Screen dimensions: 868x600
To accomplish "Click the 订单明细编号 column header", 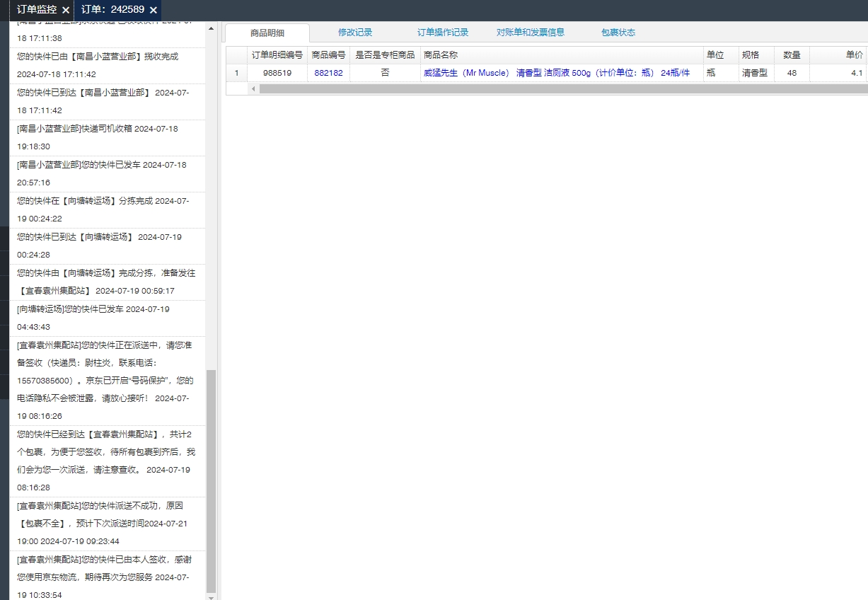I will tap(277, 55).
